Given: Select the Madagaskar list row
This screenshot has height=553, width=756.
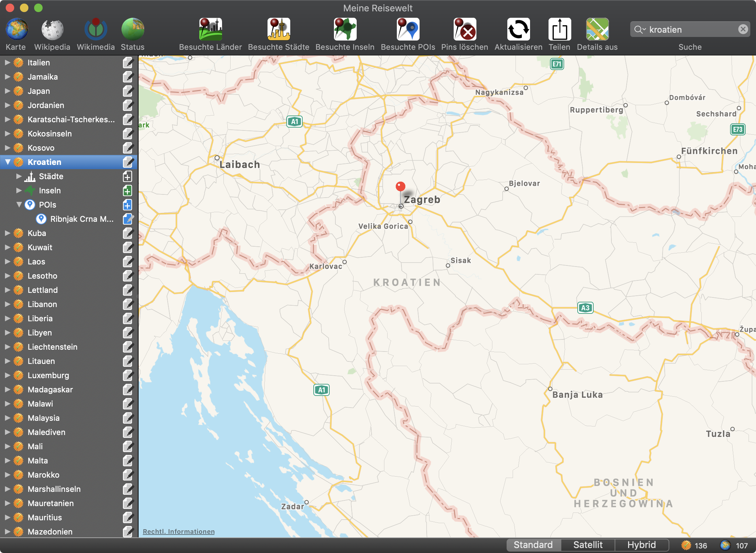Looking at the screenshot, I should coord(69,390).
